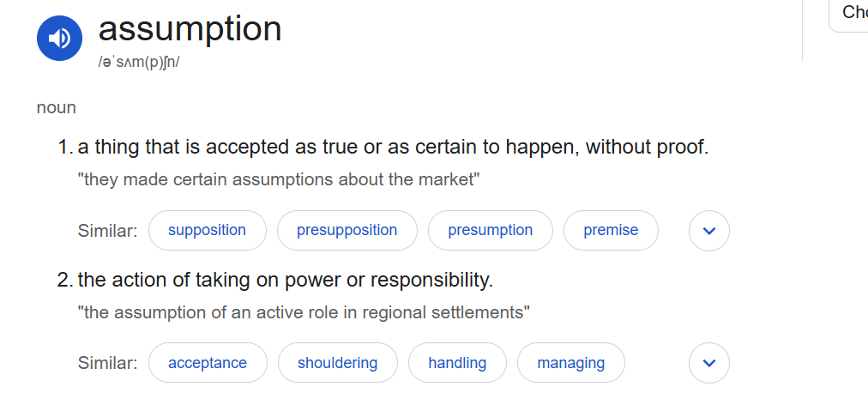Open the 'presupposition' similar word
868x411 pixels.
pos(347,230)
